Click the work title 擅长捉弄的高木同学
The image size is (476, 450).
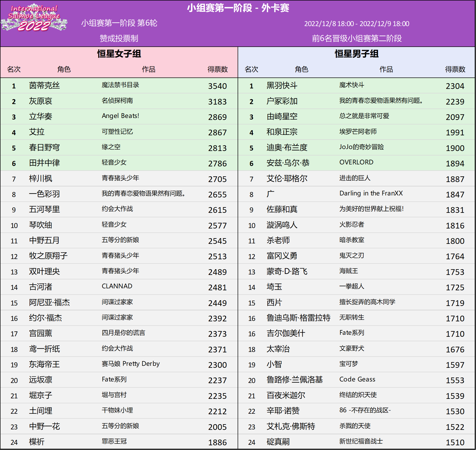point(367,302)
